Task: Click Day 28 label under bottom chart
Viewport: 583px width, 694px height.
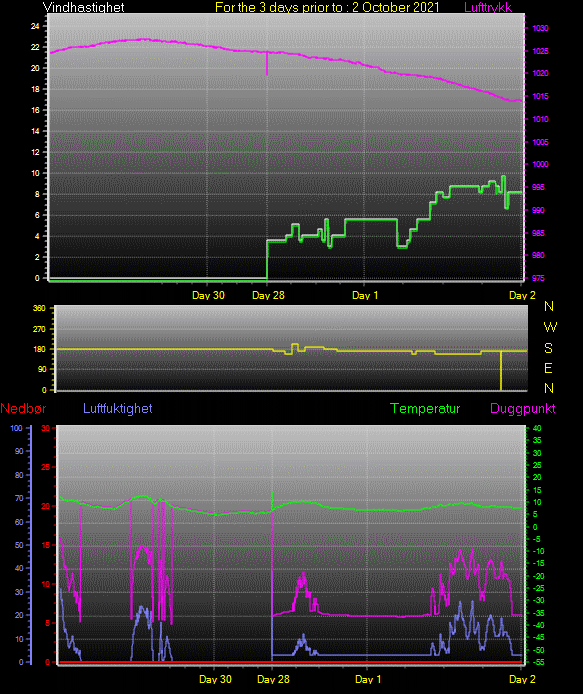Action: 273,679
